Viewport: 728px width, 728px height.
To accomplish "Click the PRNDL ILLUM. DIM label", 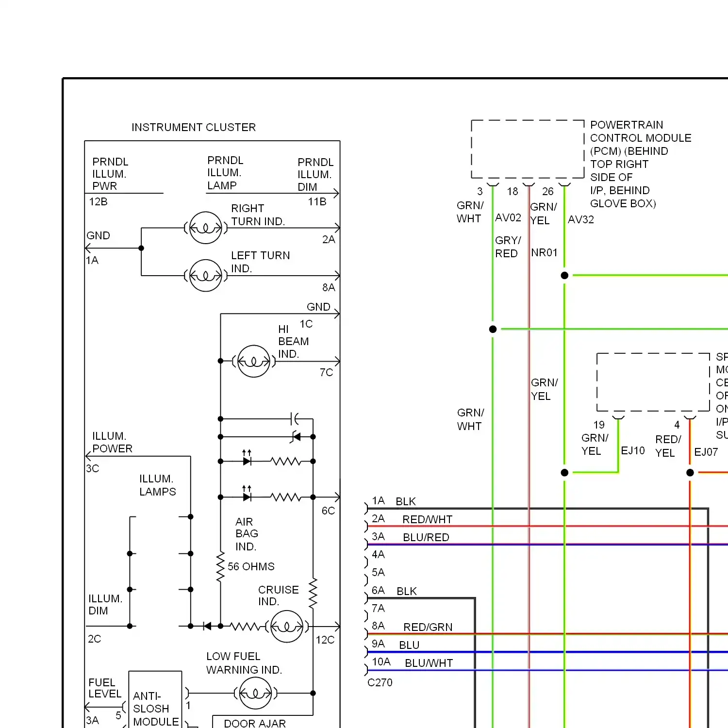I will (x=315, y=174).
